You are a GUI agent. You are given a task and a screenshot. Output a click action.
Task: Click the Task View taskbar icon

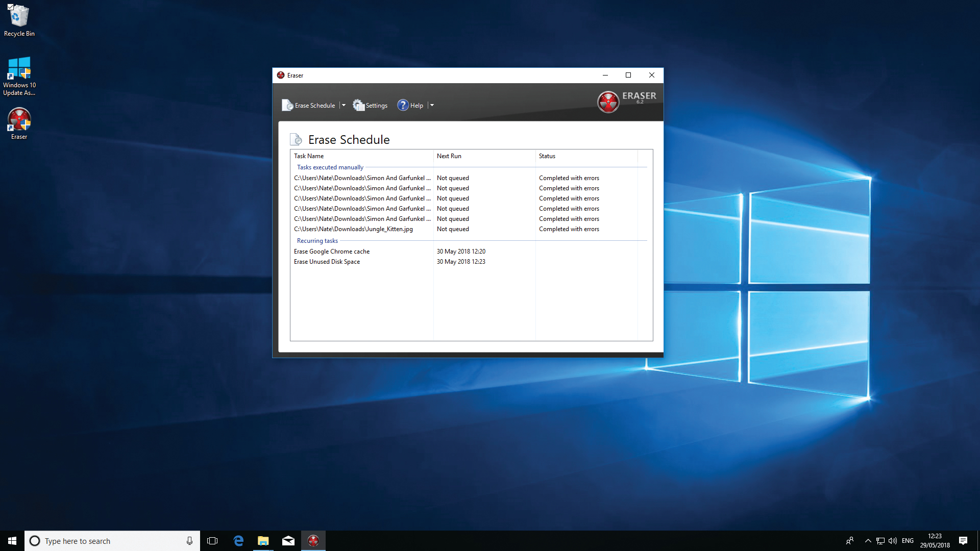(x=213, y=541)
